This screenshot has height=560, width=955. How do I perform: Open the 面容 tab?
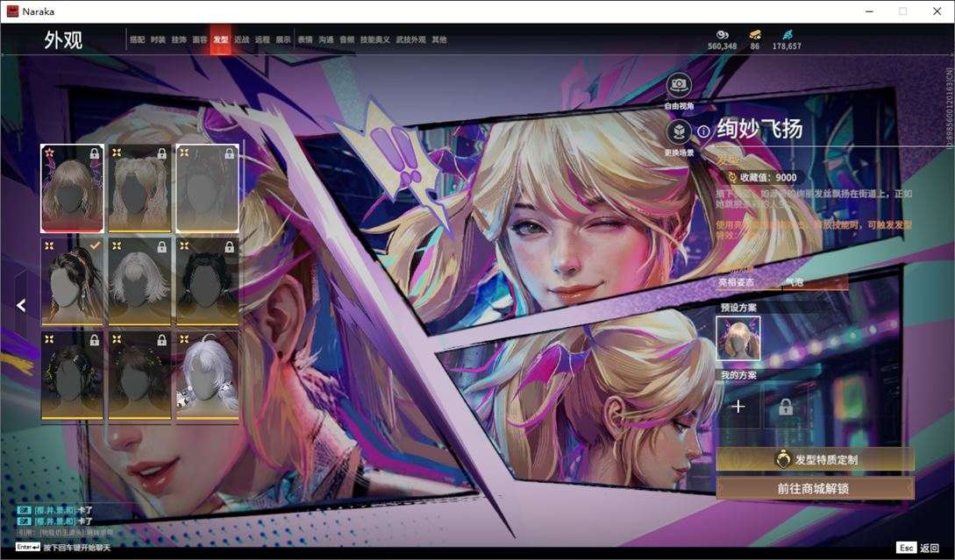[x=200, y=39]
